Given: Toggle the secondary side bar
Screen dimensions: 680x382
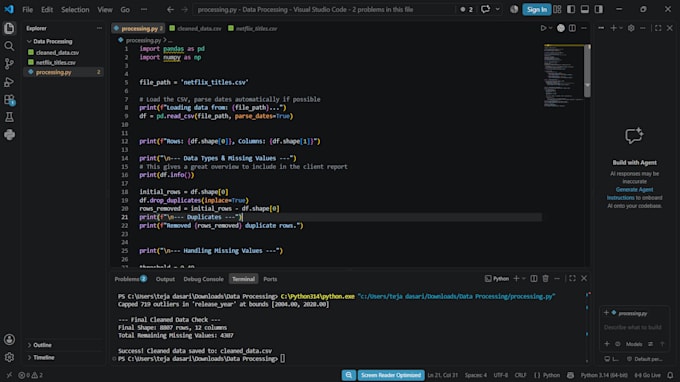Looking at the screenshot, I should pos(598,9).
